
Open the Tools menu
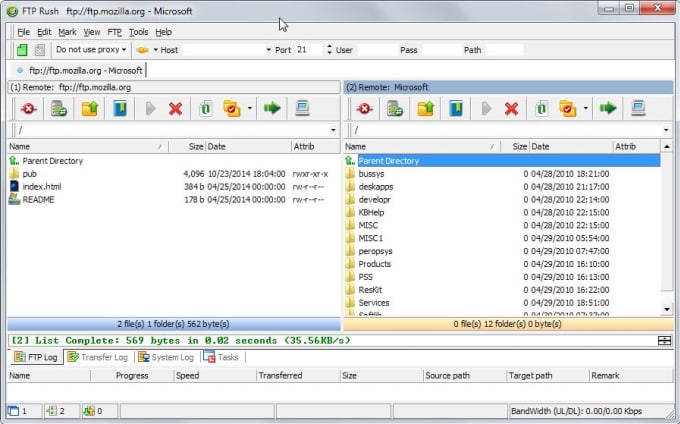point(138,32)
